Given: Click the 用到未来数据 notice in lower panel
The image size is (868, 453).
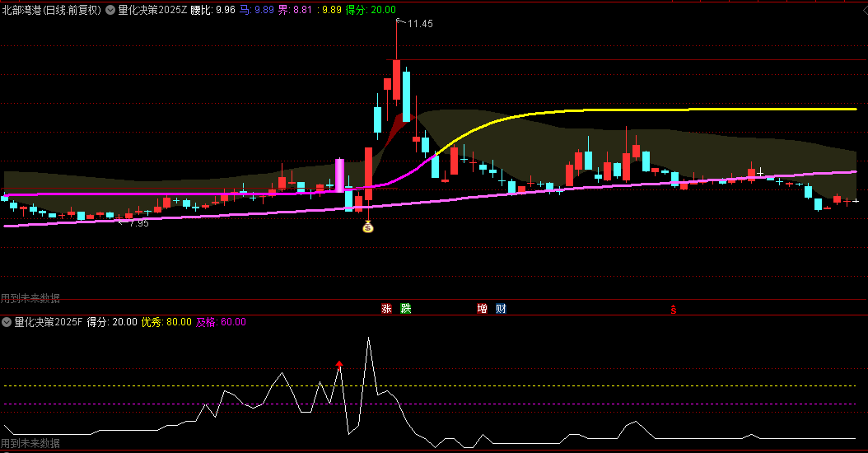Looking at the screenshot, I should (x=30, y=444).
